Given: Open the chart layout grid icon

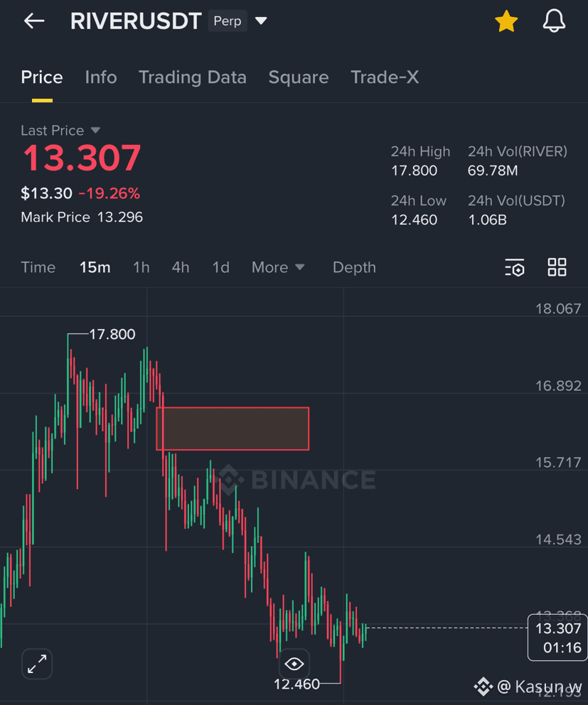Looking at the screenshot, I should click(x=557, y=267).
